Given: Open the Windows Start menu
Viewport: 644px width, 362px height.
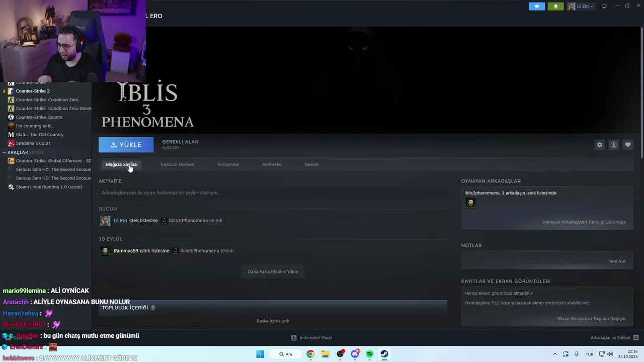Looking at the screenshot, I should pyautogui.click(x=260, y=354).
